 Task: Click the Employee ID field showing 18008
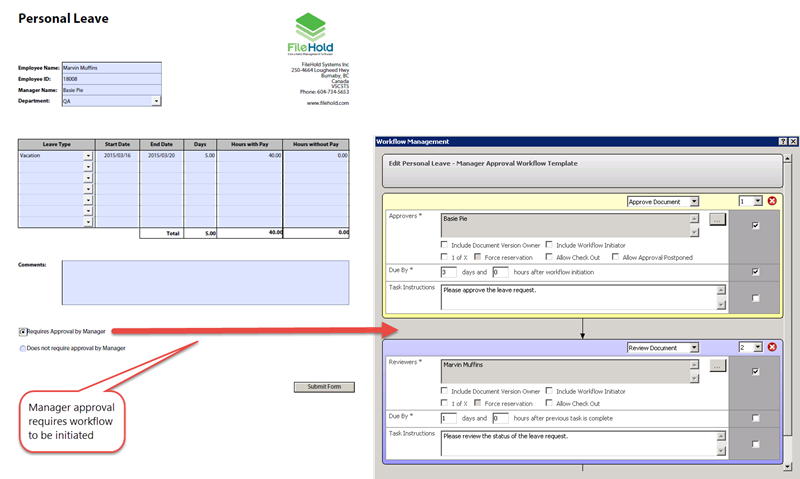click(x=112, y=79)
